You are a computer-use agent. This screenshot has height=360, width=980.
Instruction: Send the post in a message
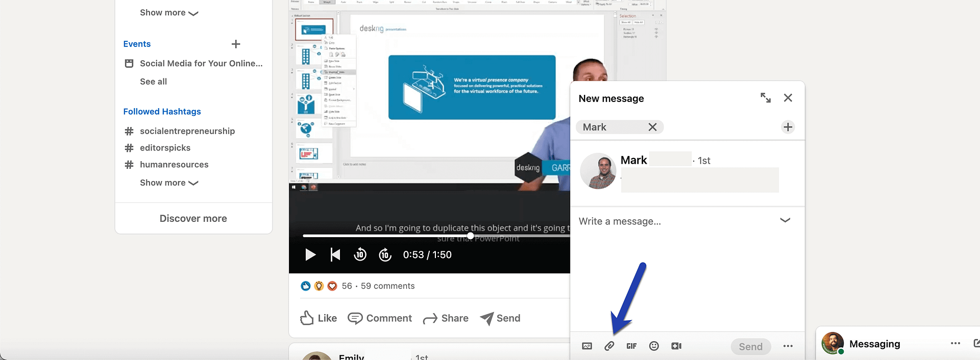[500, 318]
